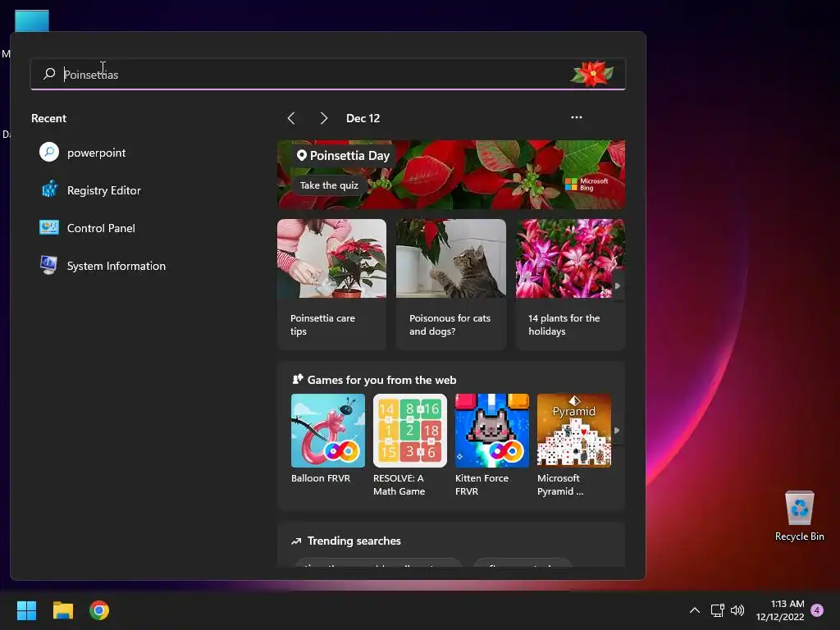Viewport: 840px width, 630px height.
Task: Click the Recent section heading
Action: point(48,118)
